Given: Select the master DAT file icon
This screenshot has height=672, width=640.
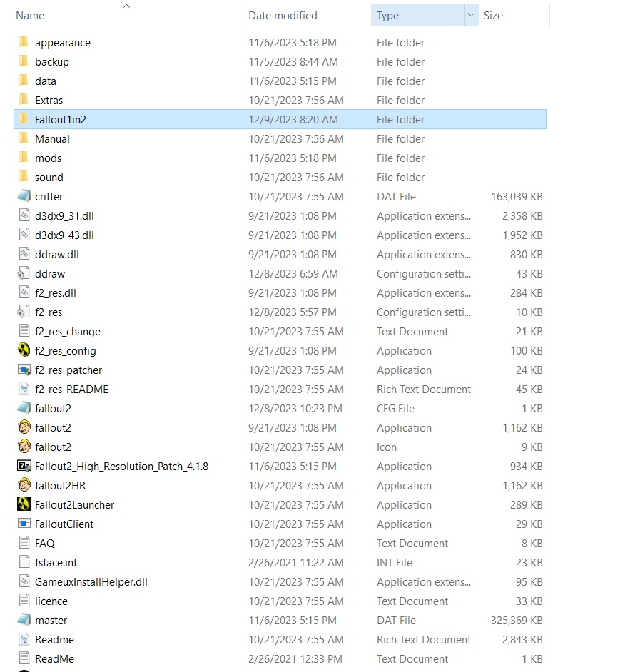Looking at the screenshot, I should pyautogui.click(x=24, y=620).
